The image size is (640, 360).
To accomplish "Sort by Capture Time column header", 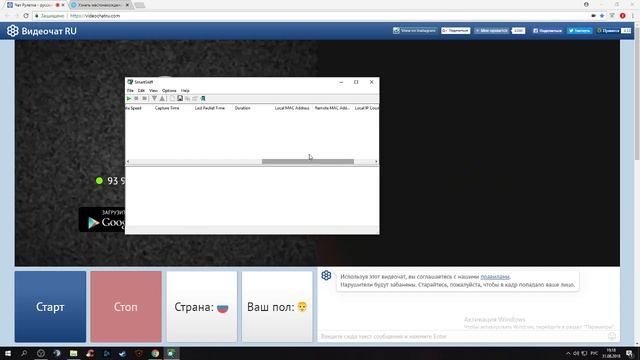I will tap(167, 108).
